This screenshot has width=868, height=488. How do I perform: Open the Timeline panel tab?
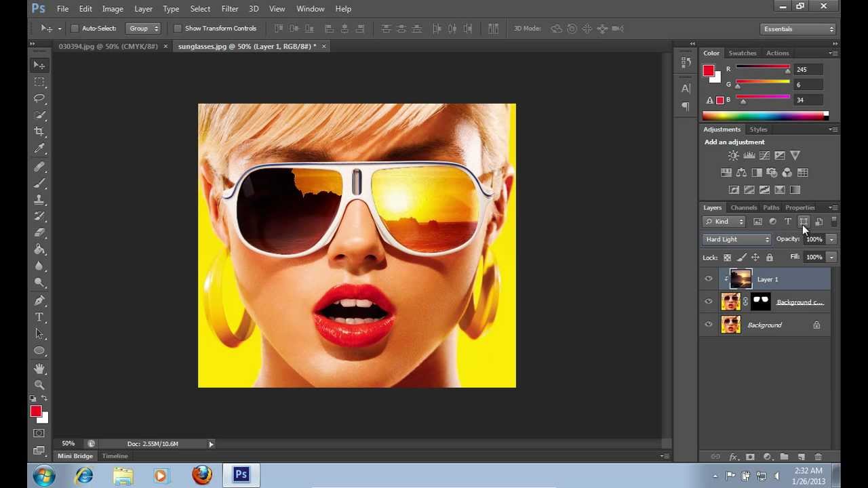pyautogui.click(x=115, y=456)
